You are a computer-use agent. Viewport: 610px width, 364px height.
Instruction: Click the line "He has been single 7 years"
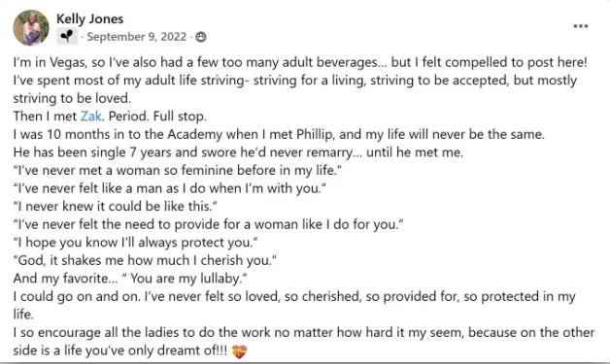point(238,152)
